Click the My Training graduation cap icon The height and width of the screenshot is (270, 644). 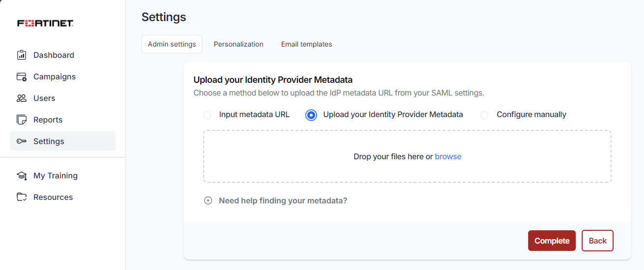click(x=22, y=175)
